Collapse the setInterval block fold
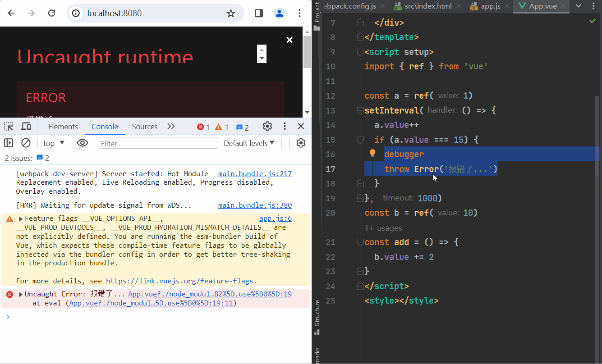Image resolution: width=602 pixels, height=364 pixels. (x=360, y=110)
